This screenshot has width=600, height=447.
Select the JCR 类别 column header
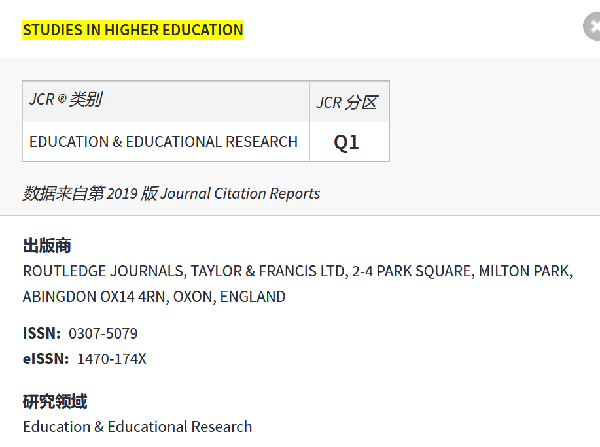(166, 101)
